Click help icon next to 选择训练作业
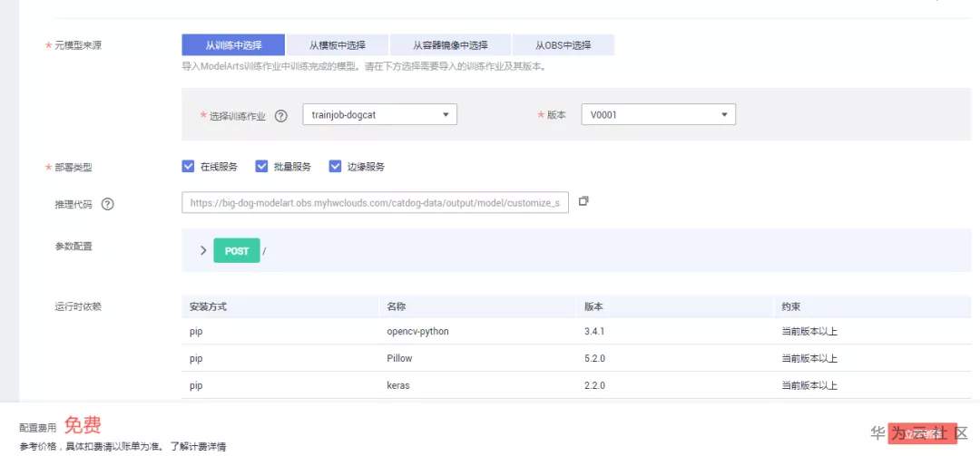 [x=281, y=116]
